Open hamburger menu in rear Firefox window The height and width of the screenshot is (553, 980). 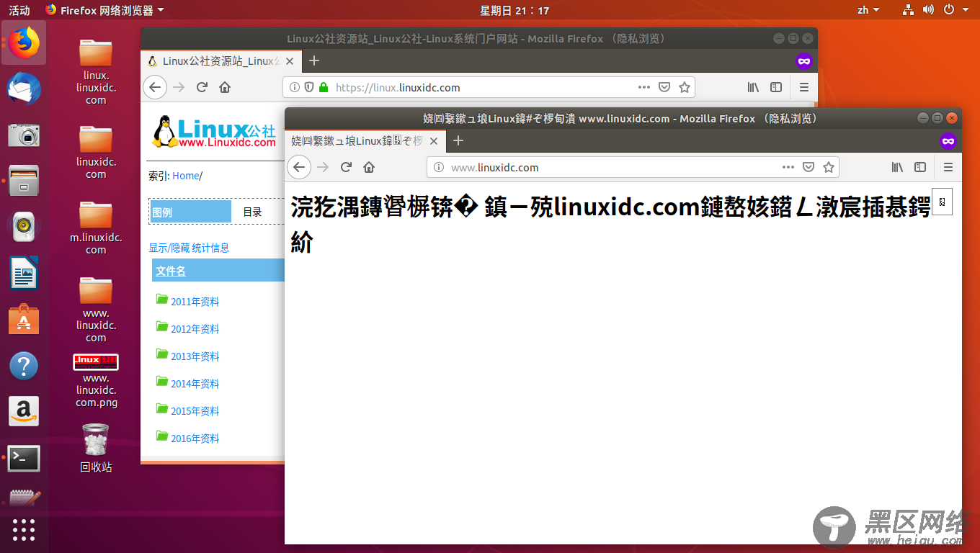(x=804, y=87)
